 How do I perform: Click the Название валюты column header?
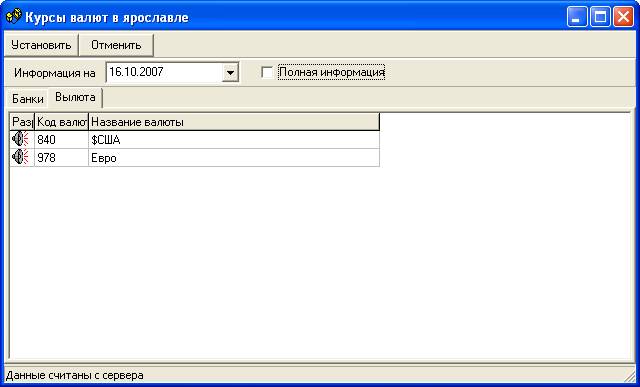coord(234,122)
